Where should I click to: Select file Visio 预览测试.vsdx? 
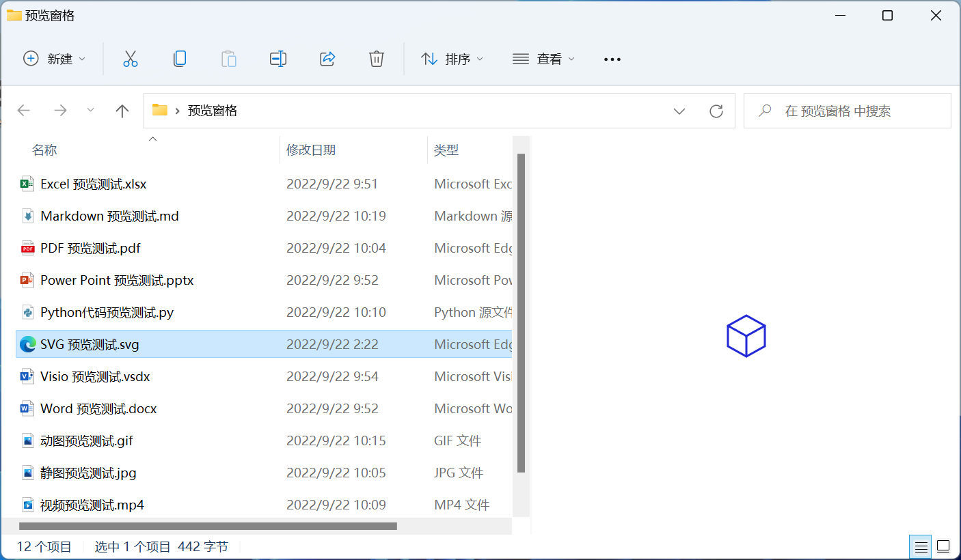(x=95, y=376)
